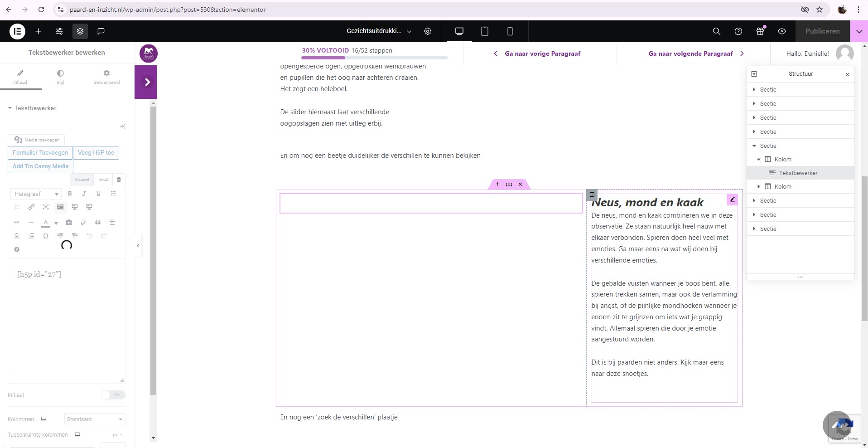This screenshot has width=868, height=448.
Task: Open the What's New gift icon
Action: [x=760, y=31]
